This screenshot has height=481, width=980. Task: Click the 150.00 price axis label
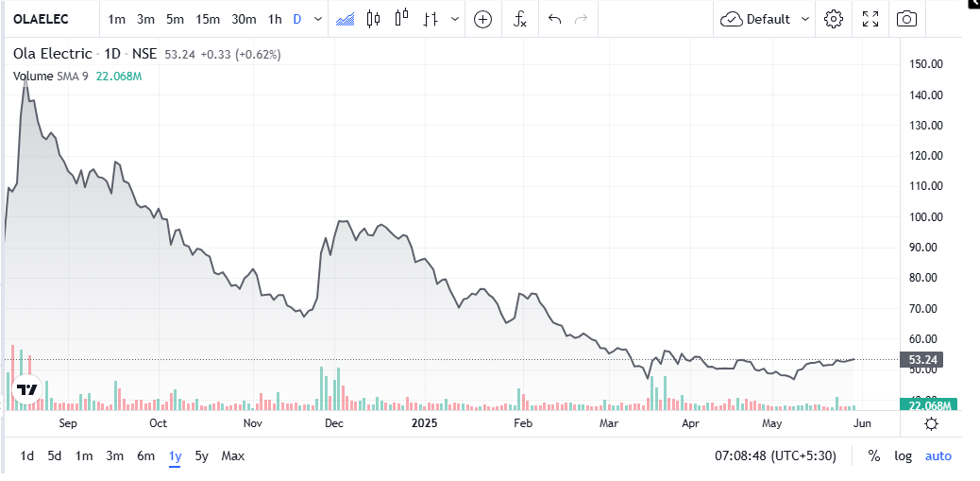pyautogui.click(x=925, y=64)
